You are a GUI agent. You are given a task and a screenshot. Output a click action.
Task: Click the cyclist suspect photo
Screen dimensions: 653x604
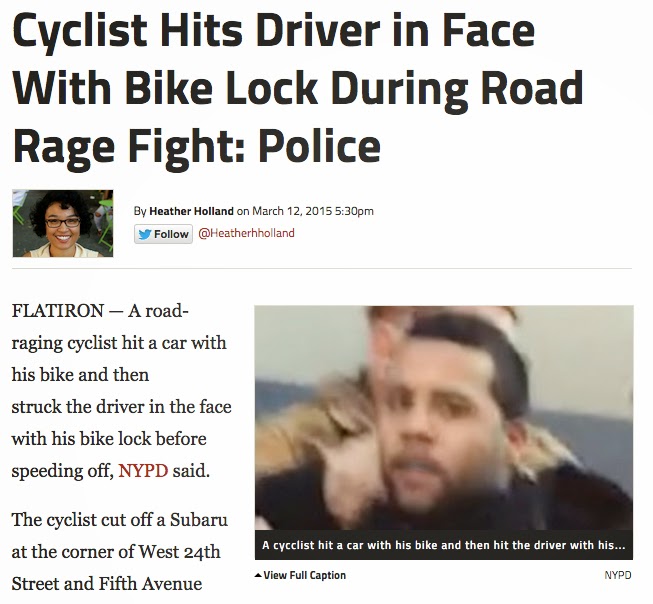click(x=444, y=418)
